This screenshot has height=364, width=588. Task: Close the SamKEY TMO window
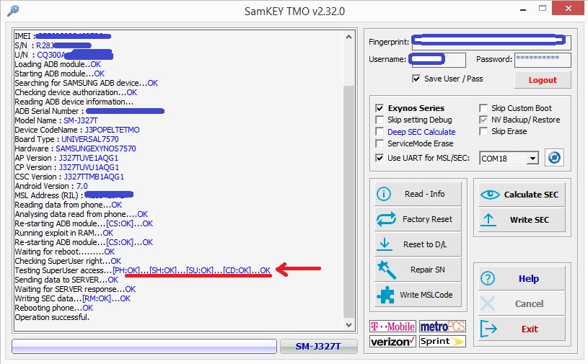pyautogui.click(x=569, y=8)
